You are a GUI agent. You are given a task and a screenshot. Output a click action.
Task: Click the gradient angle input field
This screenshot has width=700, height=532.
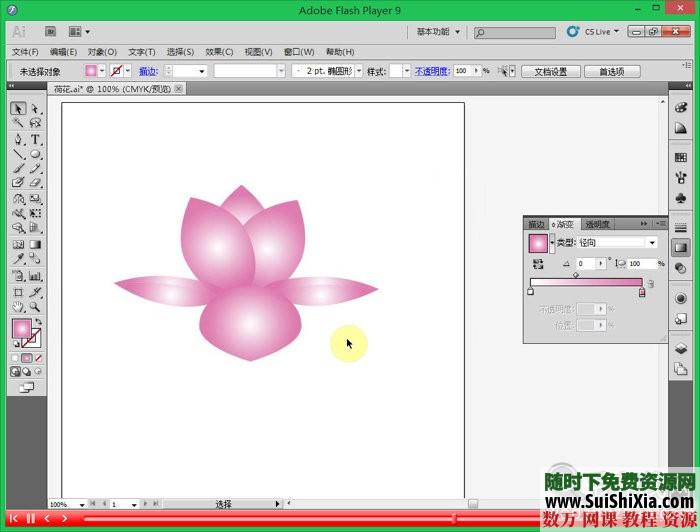[x=586, y=264]
